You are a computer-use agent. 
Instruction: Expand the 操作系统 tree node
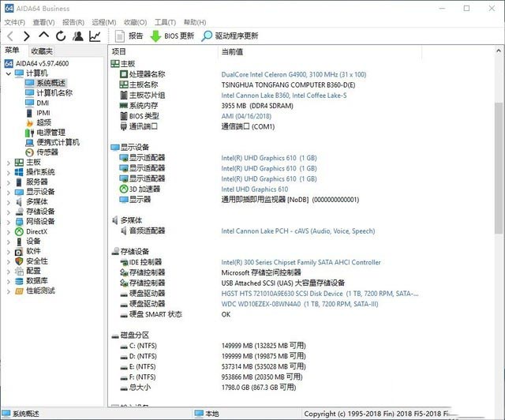[9, 172]
